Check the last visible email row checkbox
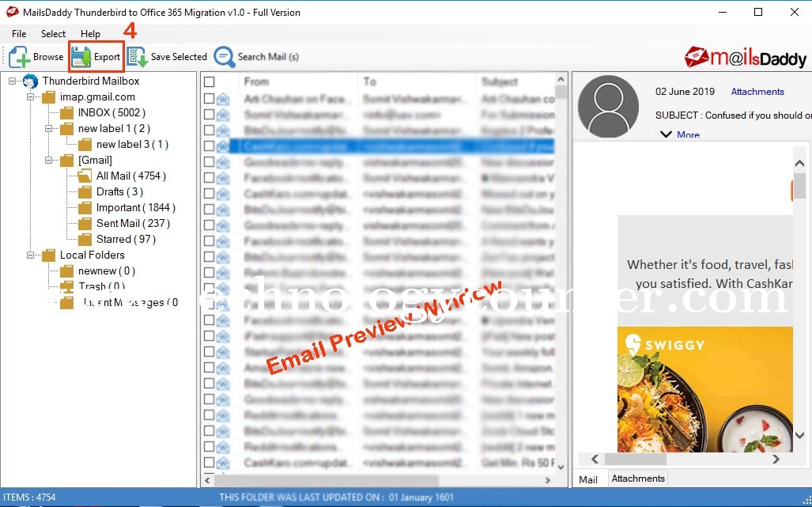The height and width of the screenshot is (507, 812). (210, 463)
